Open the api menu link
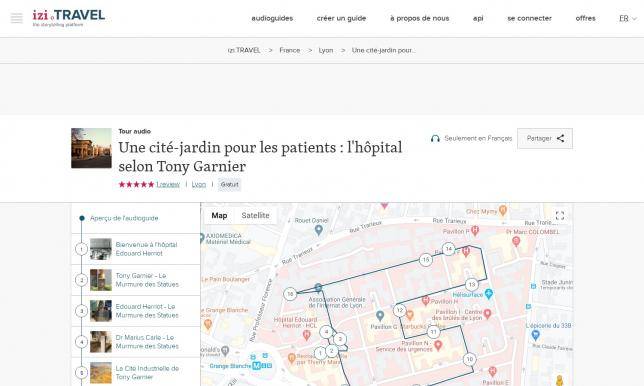This screenshot has width=644, height=386. [478, 18]
